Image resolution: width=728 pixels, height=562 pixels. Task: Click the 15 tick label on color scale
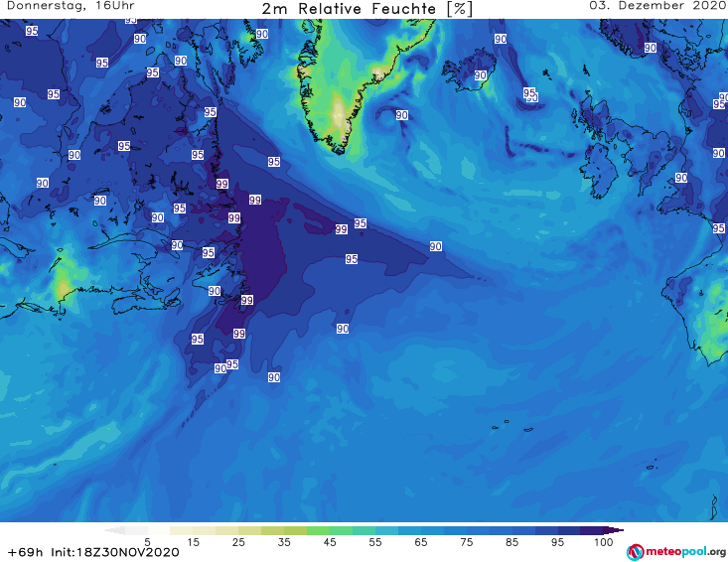[193, 542]
